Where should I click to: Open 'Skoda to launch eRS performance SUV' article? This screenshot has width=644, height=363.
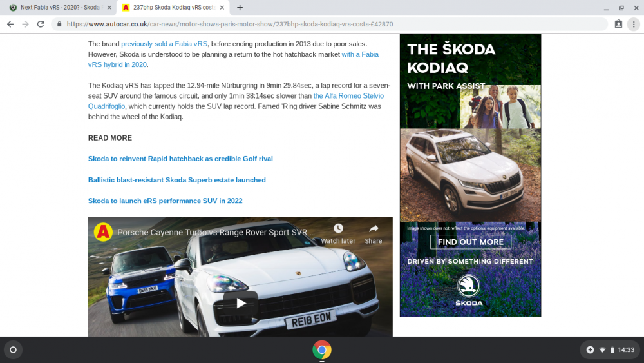click(165, 201)
